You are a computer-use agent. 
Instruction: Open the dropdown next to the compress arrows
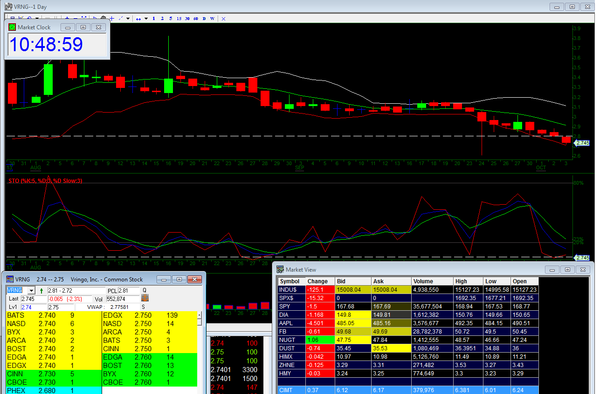(146, 18)
